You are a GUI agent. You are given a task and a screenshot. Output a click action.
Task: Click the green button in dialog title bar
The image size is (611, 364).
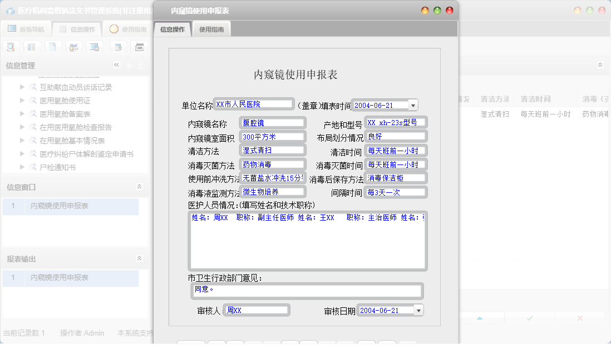point(437,11)
